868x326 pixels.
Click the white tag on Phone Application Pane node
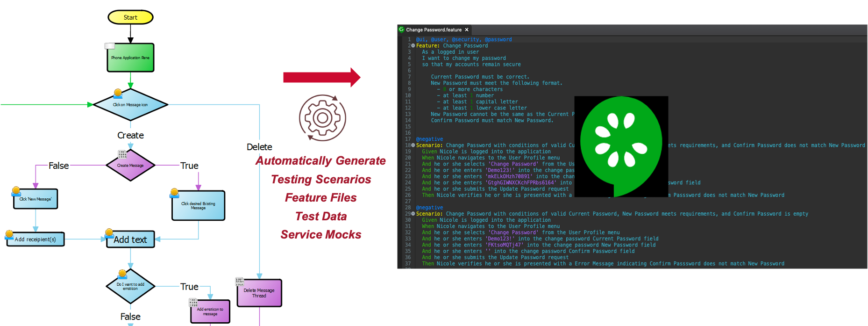click(110, 46)
